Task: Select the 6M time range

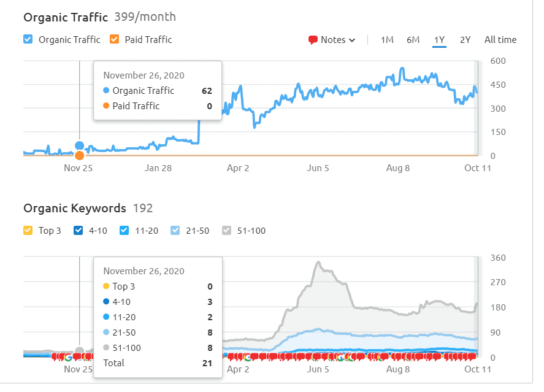Action: coord(413,40)
